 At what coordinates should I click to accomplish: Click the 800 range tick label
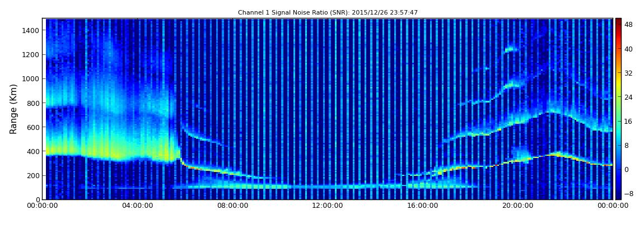pos(33,103)
